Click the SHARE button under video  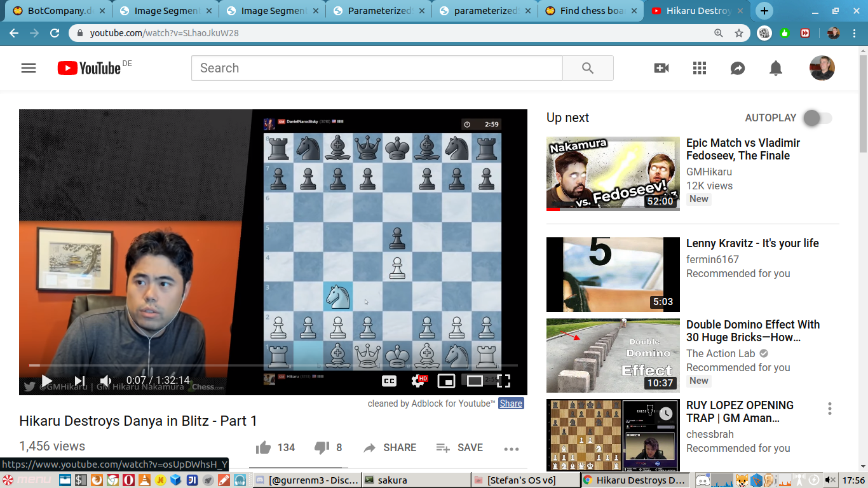point(390,447)
